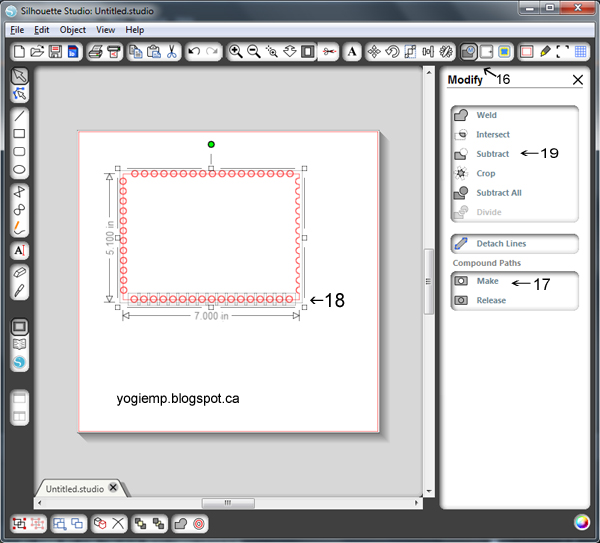This screenshot has width=600, height=543.
Task: Select the Eraser tool
Action: coord(19,271)
